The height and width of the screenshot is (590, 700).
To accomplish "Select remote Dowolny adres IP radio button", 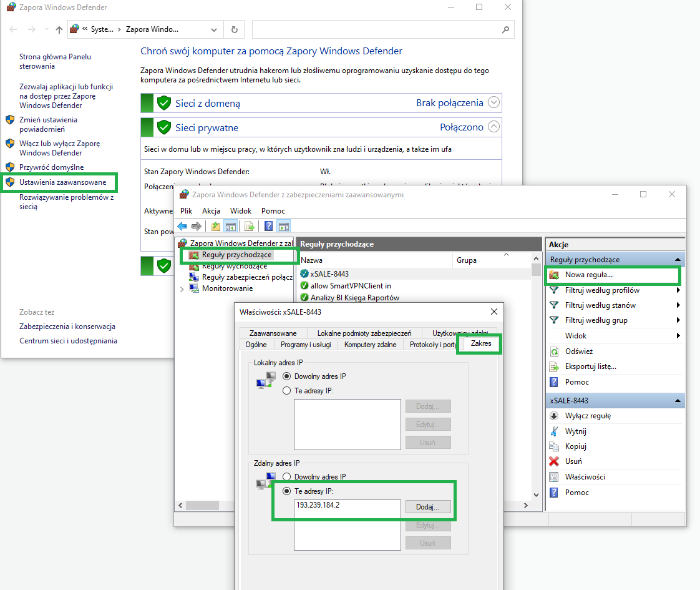I will pyautogui.click(x=287, y=477).
